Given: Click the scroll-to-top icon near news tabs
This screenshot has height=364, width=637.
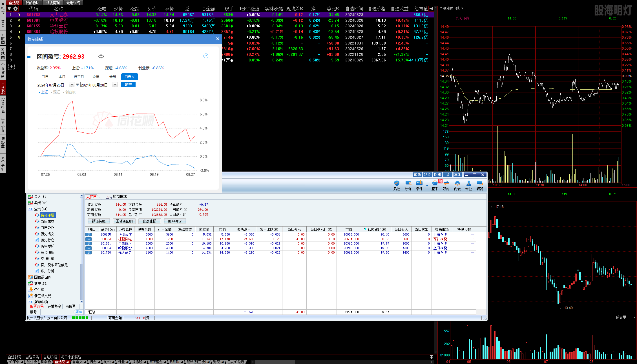Looking at the screenshot, I should pos(432,357).
